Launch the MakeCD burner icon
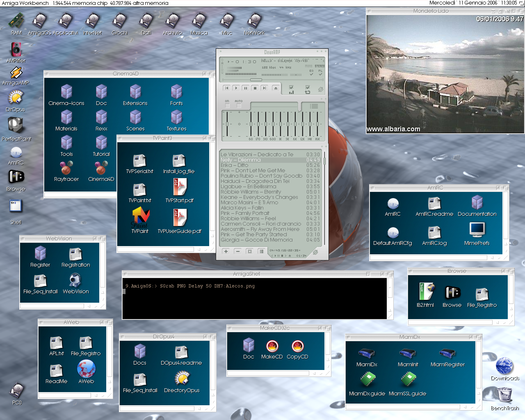This screenshot has width=525, height=420. pos(272,347)
